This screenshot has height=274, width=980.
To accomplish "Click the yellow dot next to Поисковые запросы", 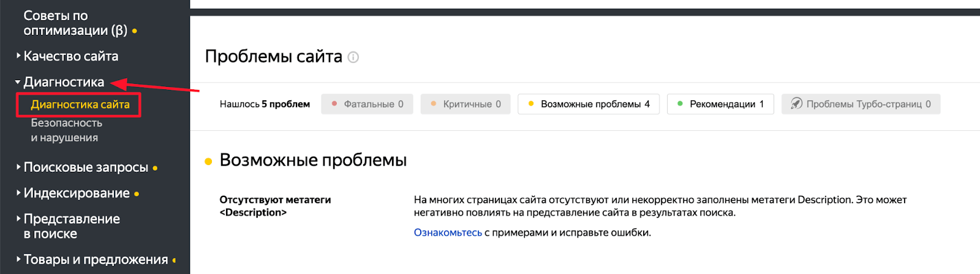I will [x=155, y=168].
